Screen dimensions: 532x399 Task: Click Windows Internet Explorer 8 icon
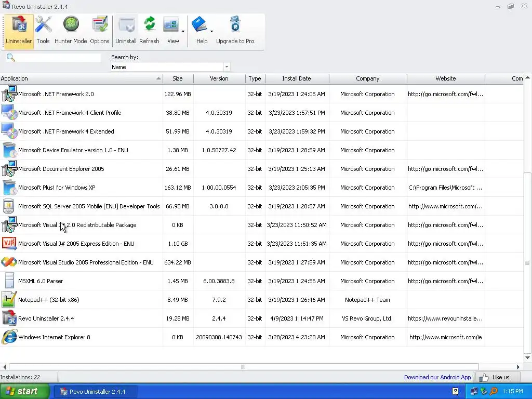tap(9, 337)
